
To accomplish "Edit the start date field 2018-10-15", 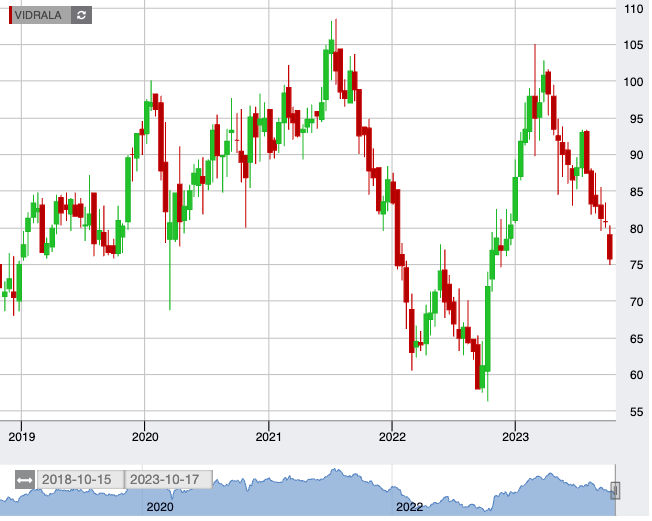I will [x=81, y=480].
